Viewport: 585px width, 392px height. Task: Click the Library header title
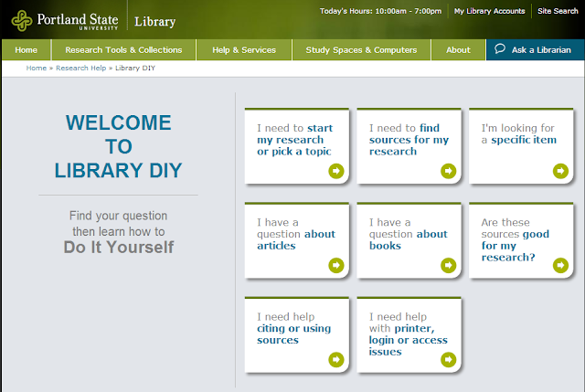click(154, 22)
